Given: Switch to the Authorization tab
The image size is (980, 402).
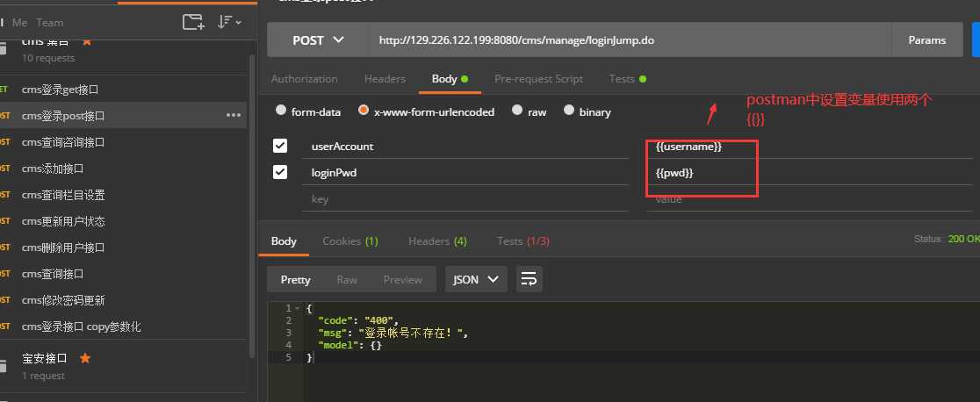Looking at the screenshot, I should [x=305, y=79].
